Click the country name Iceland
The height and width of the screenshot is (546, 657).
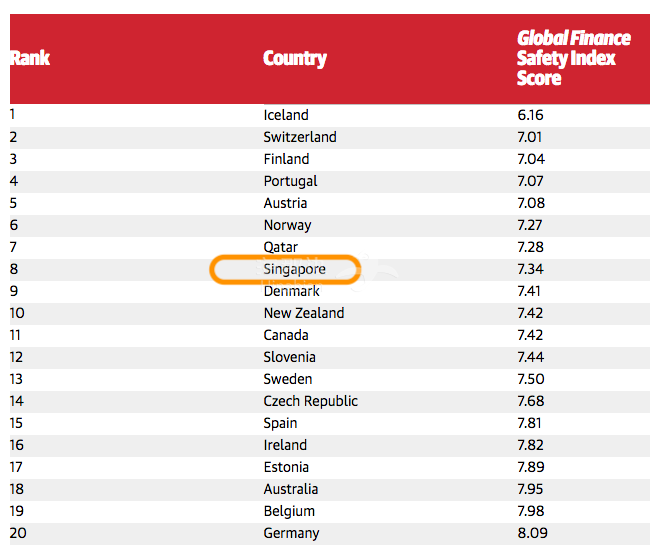pyautogui.click(x=286, y=115)
